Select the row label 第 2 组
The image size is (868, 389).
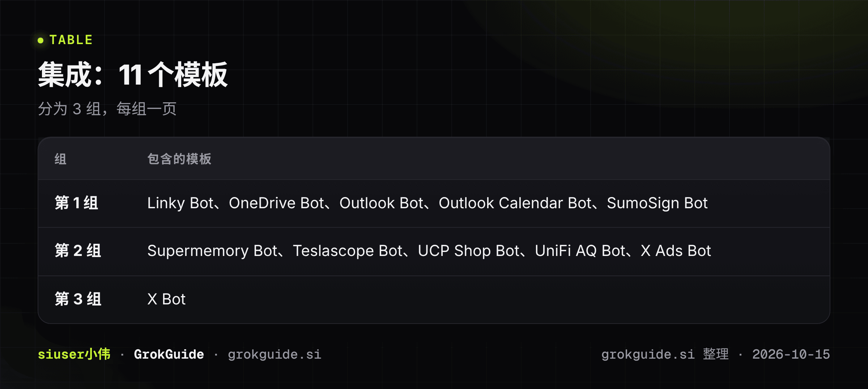tap(78, 251)
